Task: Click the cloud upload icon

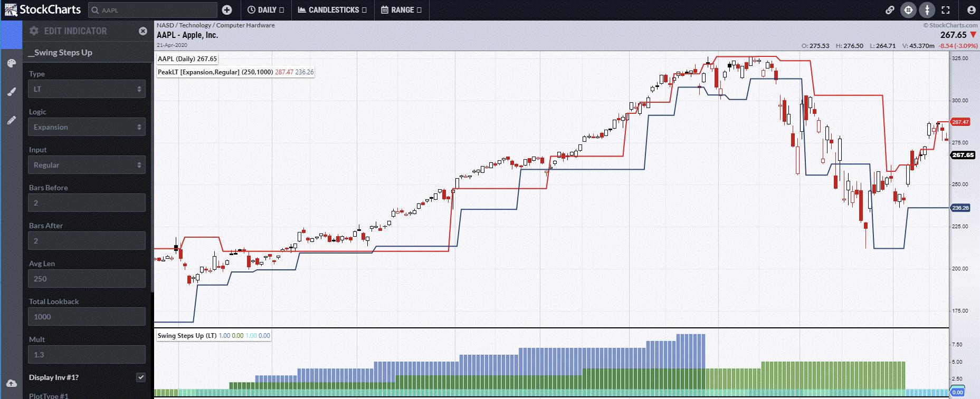Action: [11, 383]
